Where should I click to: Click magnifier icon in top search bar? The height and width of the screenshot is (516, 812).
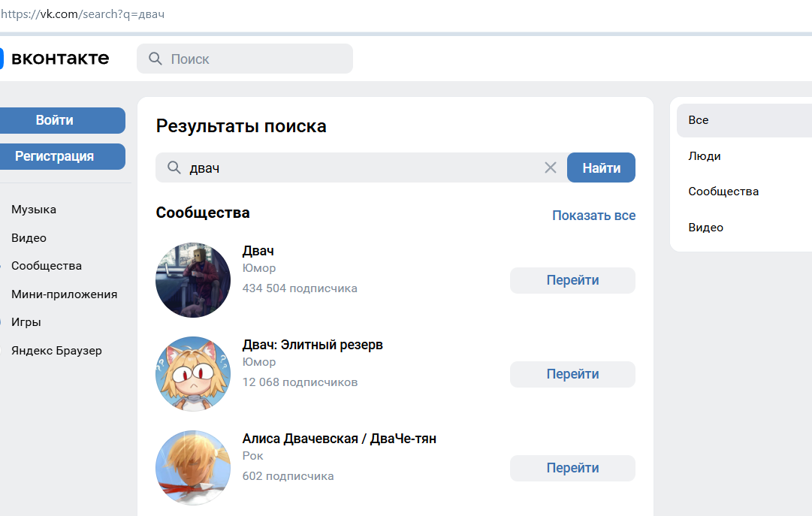click(155, 59)
